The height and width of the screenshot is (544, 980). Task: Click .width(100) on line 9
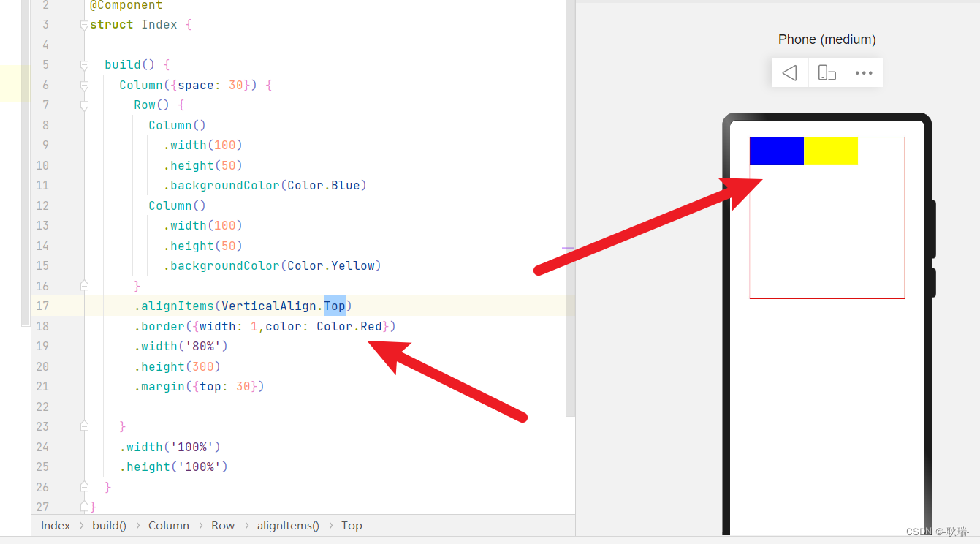203,146
